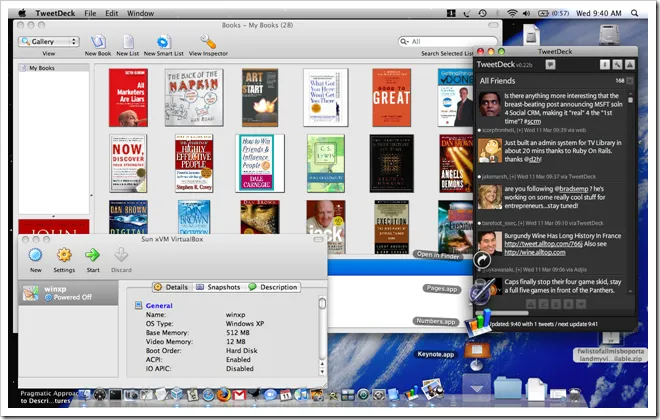
Task: Click Keynote icon in Dock stack
Action: 477,354
